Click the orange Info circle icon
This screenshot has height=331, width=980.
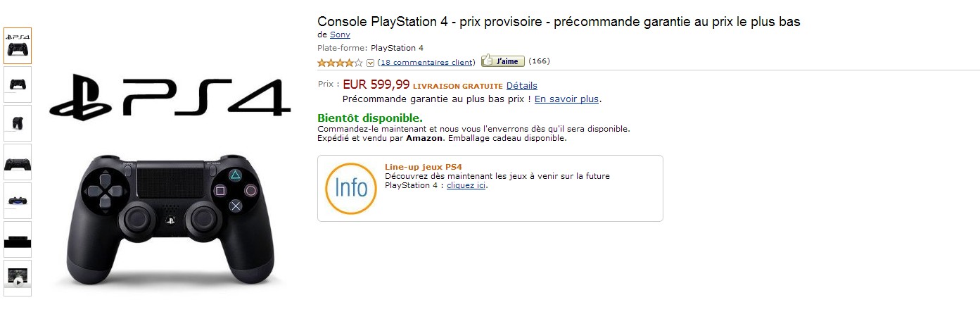coord(351,188)
